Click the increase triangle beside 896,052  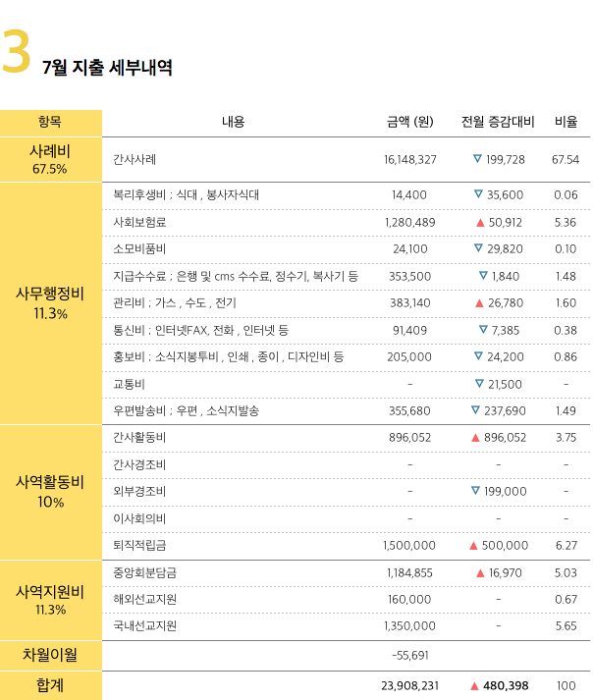(475, 438)
